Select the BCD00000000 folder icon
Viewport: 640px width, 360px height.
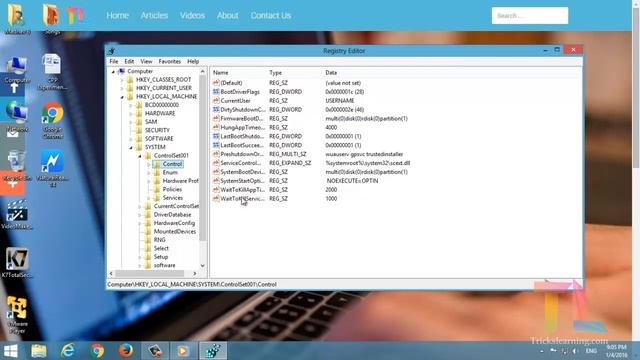(x=139, y=105)
